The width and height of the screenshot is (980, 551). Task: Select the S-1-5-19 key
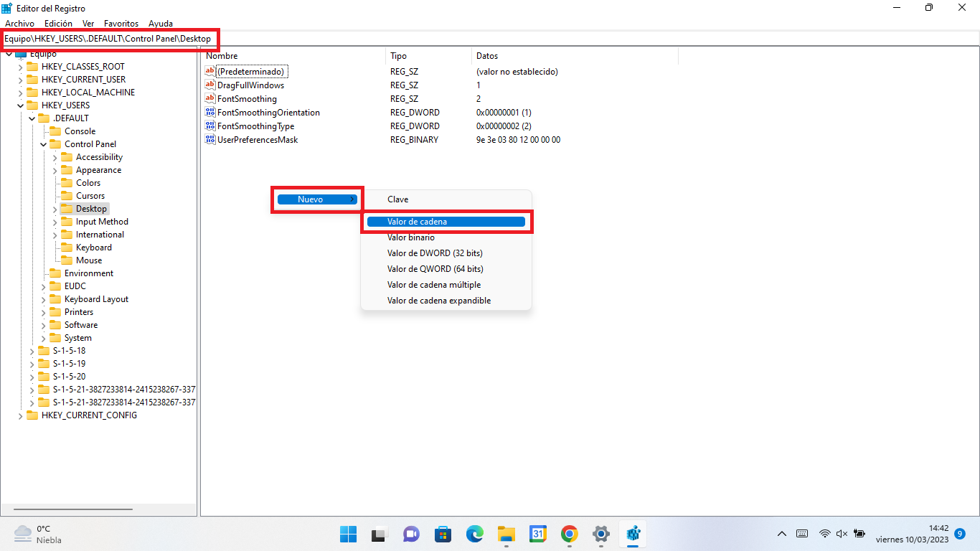(x=69, y=364)
